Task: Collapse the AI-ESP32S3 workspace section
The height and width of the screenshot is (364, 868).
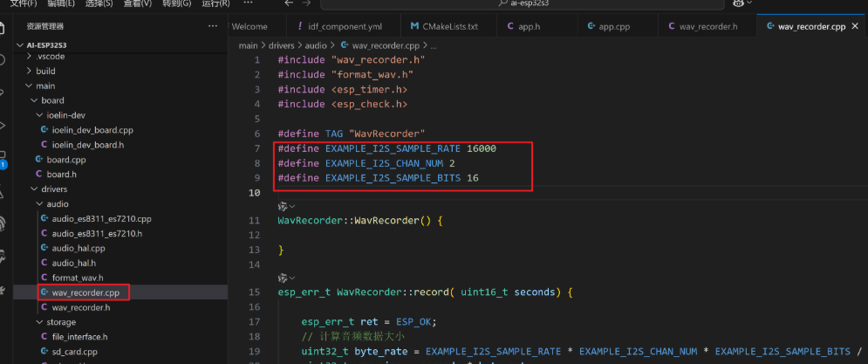Action: (x=22, y=45)
